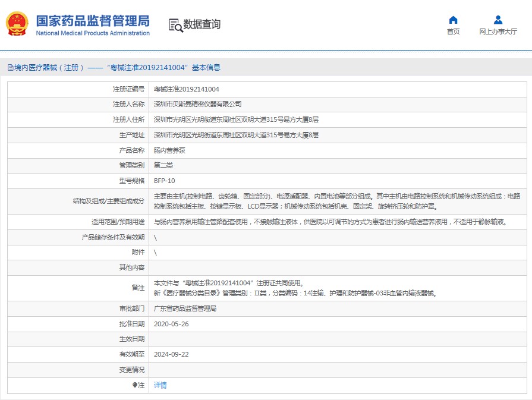Click the 广东省药品监督管理局 approving department

click(x=185, y=309)
